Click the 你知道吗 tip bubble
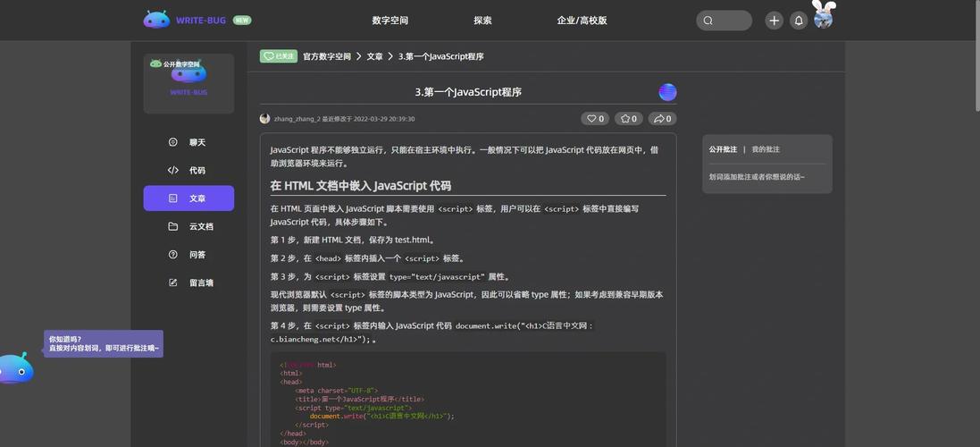This screenshot has height=447, width=980. [103, 344]
